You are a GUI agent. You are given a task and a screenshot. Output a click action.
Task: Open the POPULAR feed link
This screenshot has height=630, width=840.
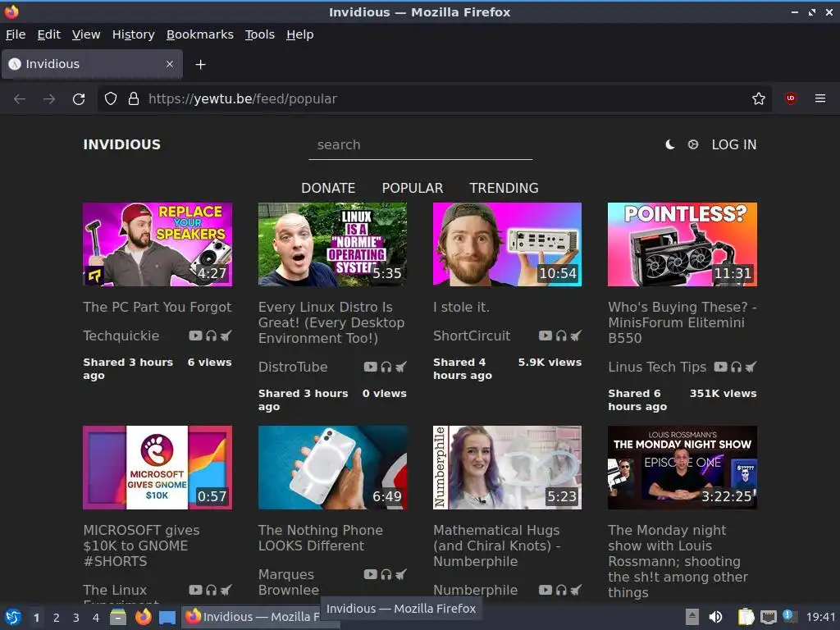[x=413, y=188]
